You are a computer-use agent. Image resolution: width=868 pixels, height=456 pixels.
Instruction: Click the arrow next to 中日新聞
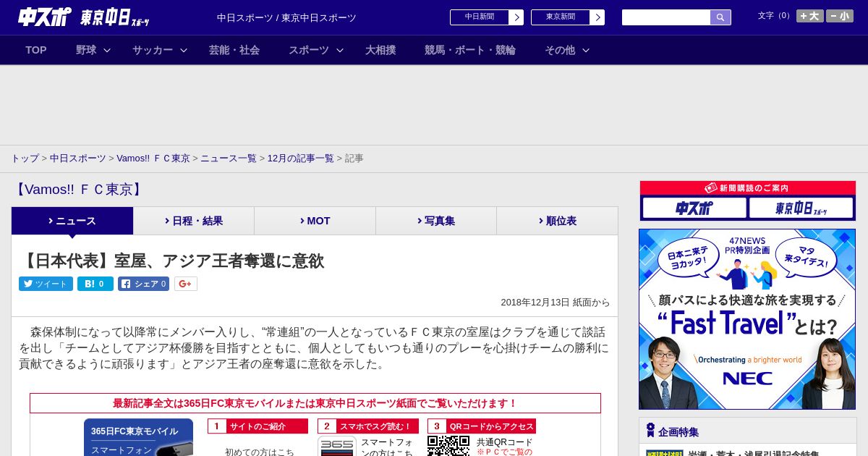[516, 17]
